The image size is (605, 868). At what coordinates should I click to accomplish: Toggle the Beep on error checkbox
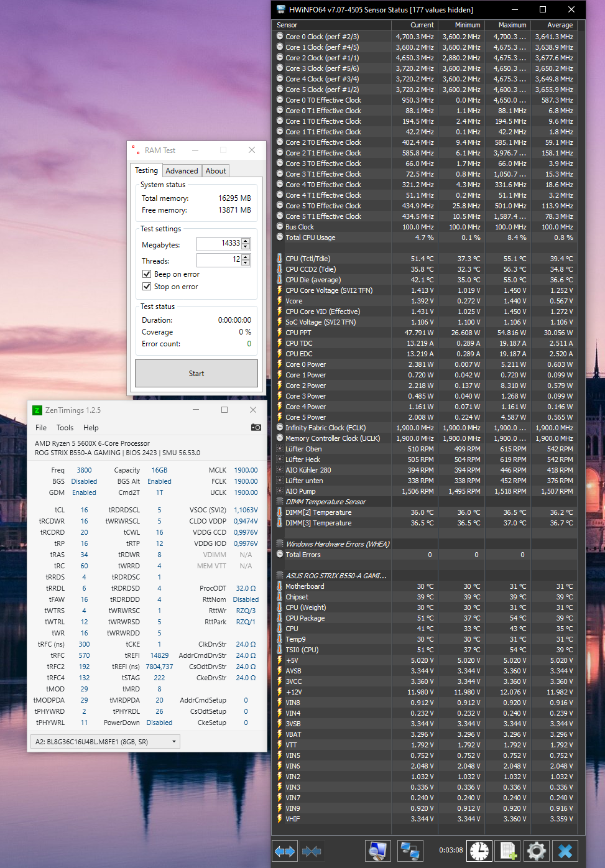[147, 274]
